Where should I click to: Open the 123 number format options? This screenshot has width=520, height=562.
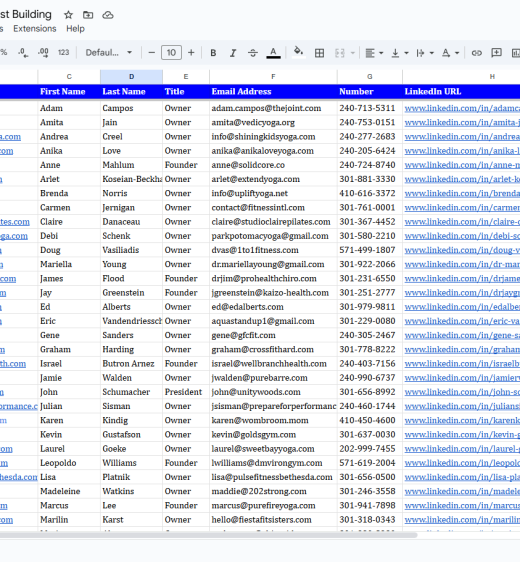(x=63, y=53)
